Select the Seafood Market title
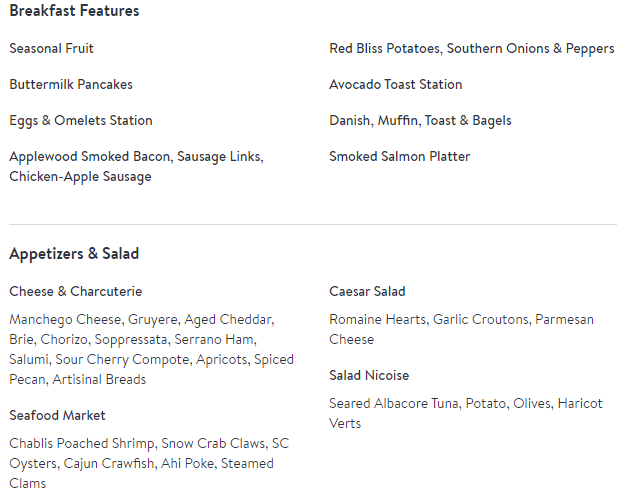Screen dimensions: 626x499 tap(57, 415)
